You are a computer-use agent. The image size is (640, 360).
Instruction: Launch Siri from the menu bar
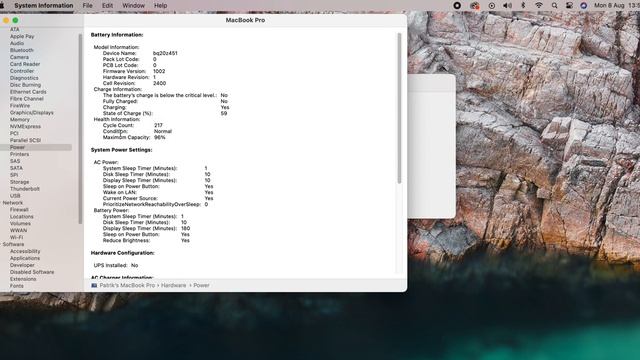[x=584, y=6]
